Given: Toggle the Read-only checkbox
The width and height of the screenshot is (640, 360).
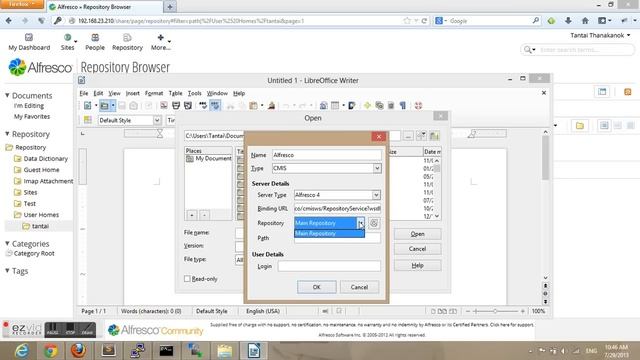Looking at the screenshot, I should [187, 279].
